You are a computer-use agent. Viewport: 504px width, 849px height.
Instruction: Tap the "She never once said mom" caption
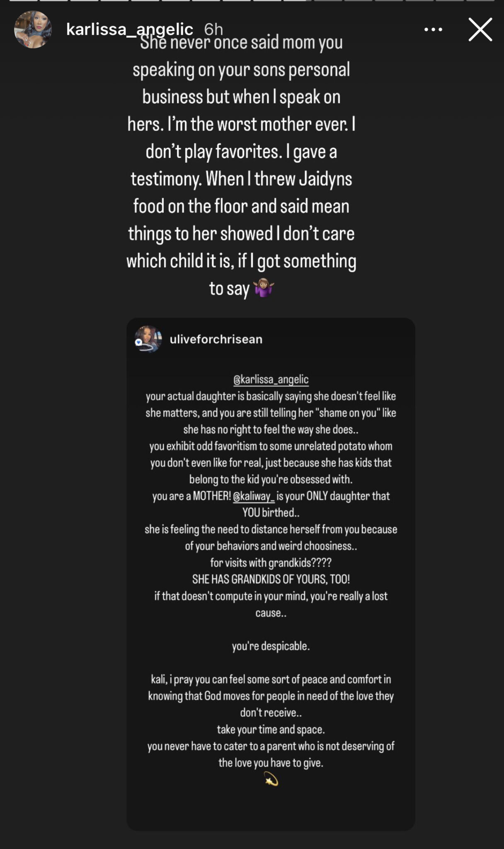tap(241, 42)
